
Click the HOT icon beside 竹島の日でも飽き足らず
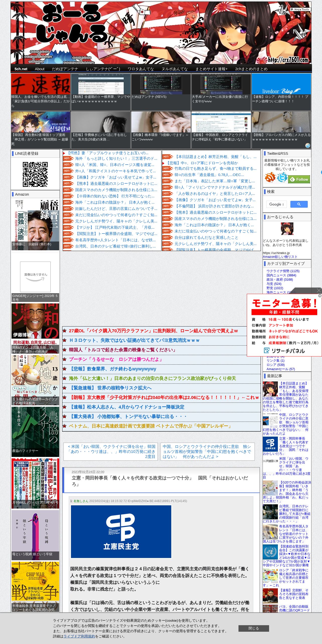point(168,169)
